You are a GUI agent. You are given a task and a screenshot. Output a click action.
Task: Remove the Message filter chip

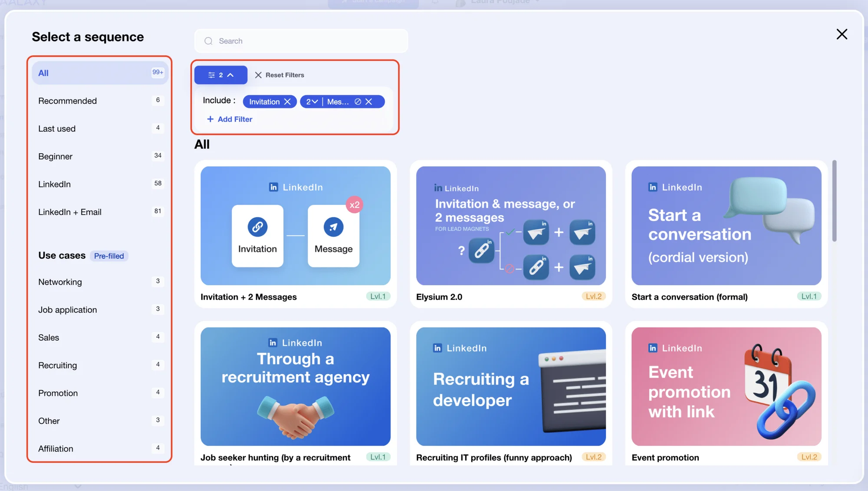coord(368,102)
